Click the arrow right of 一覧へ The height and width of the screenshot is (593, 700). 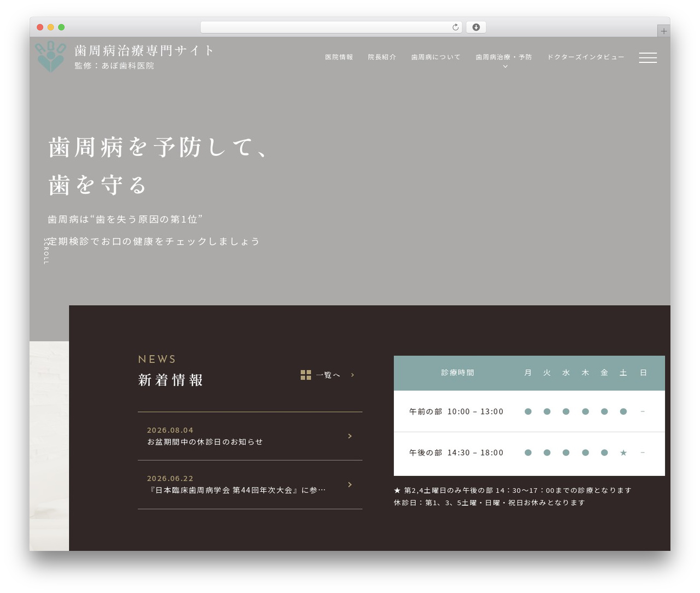tap(353, 375)
